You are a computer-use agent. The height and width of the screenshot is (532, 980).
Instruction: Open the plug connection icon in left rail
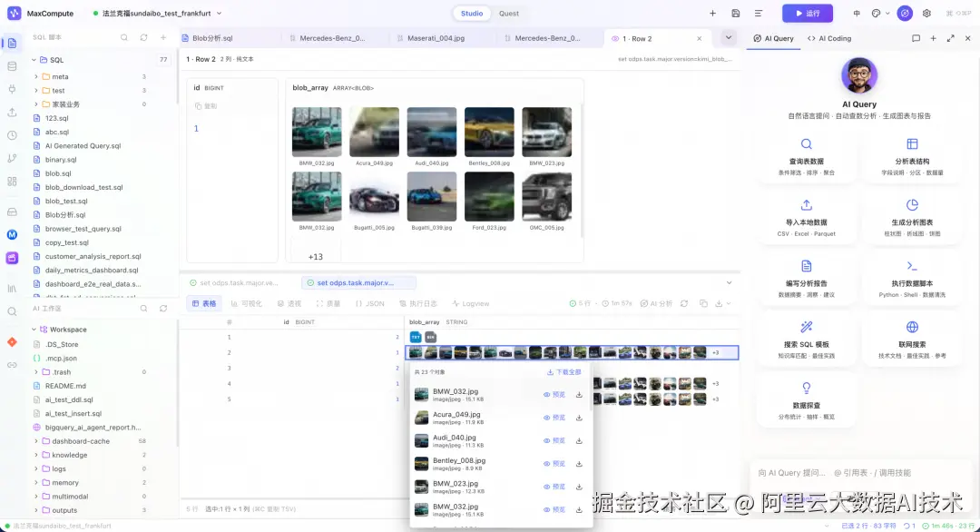(12, 89)
